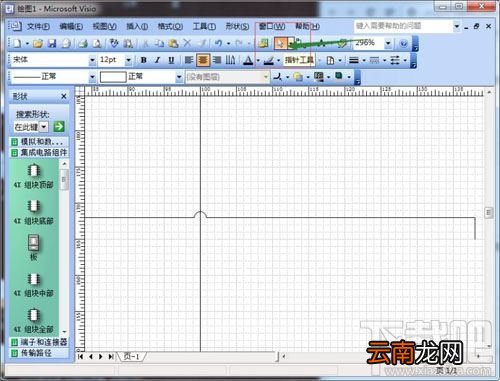
Task: Open the 文件(F) menu
Action: click(38, 26)
